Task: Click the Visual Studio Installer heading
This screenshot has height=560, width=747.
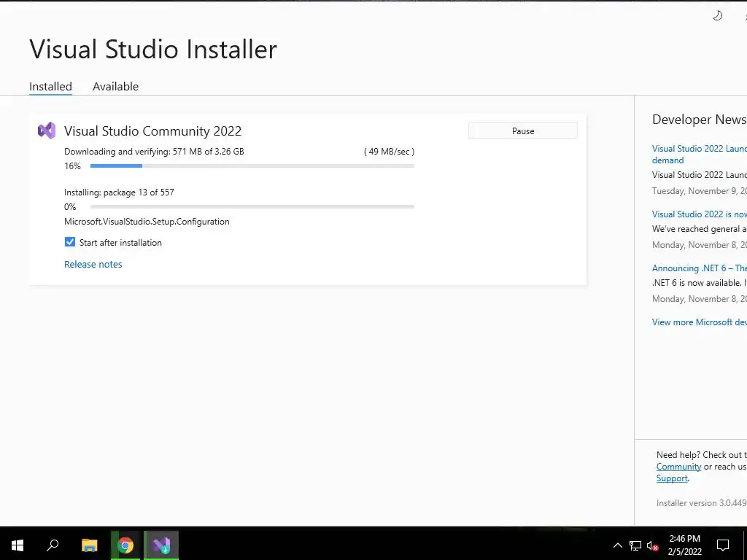Action: [x=153, y=49]
